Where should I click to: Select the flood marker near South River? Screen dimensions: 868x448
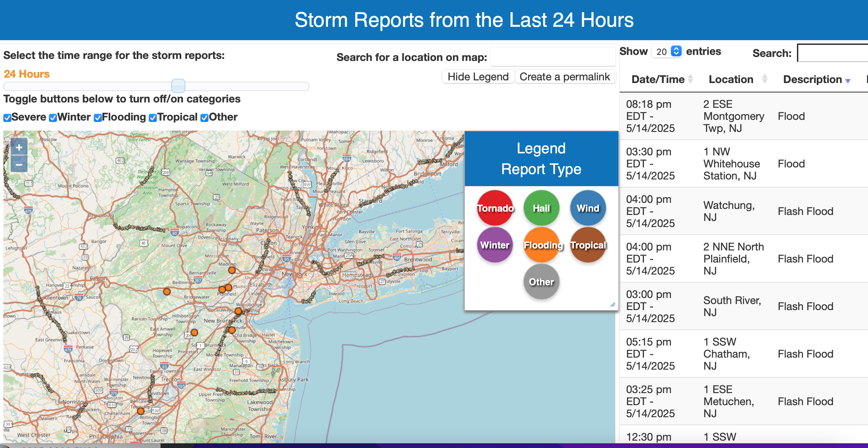click(x=232, y=330)
